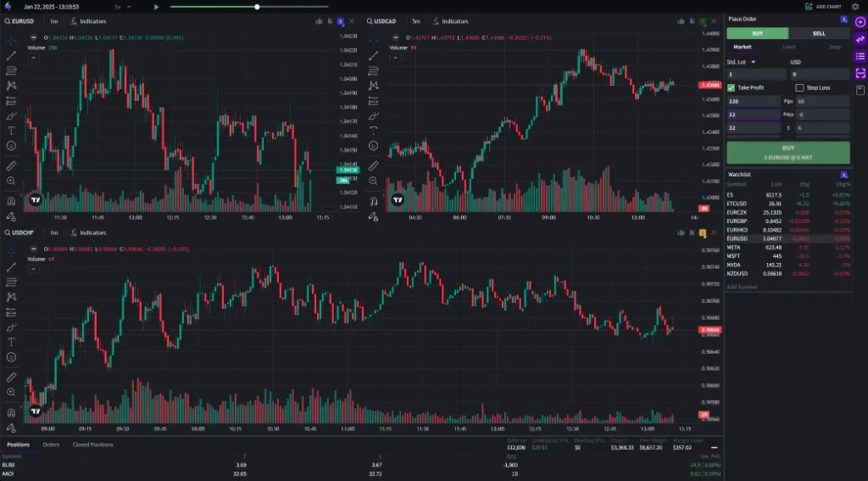Select the trend line tool in USDCAD chart
Image resolution: width=868 pixels, height=481 pixels.
374,56
